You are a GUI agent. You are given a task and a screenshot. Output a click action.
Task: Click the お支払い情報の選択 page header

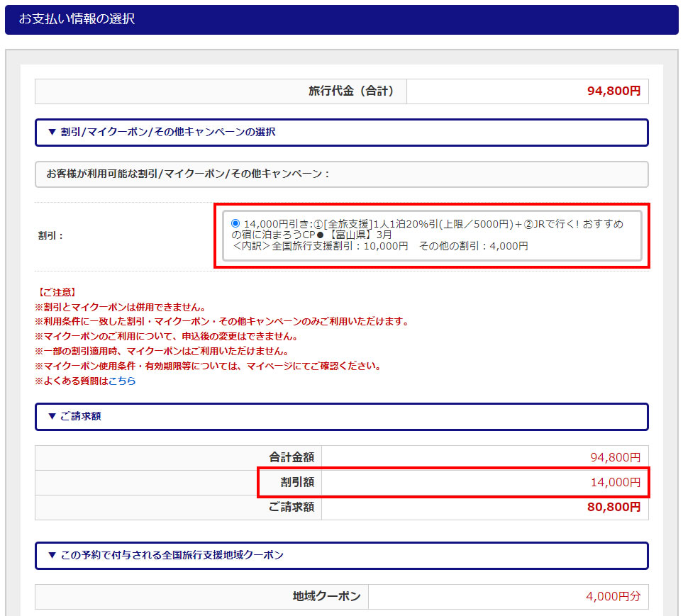pos(77,19)
